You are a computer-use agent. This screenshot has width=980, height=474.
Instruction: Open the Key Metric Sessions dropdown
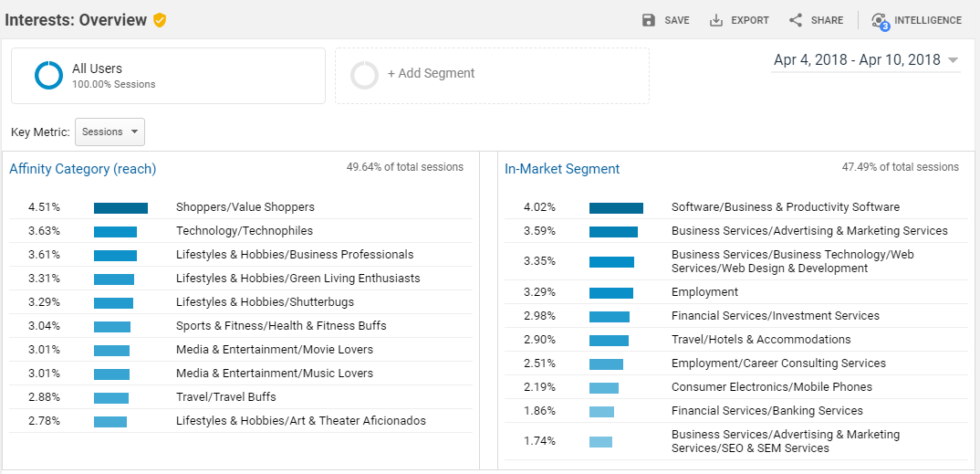point(109,132)
